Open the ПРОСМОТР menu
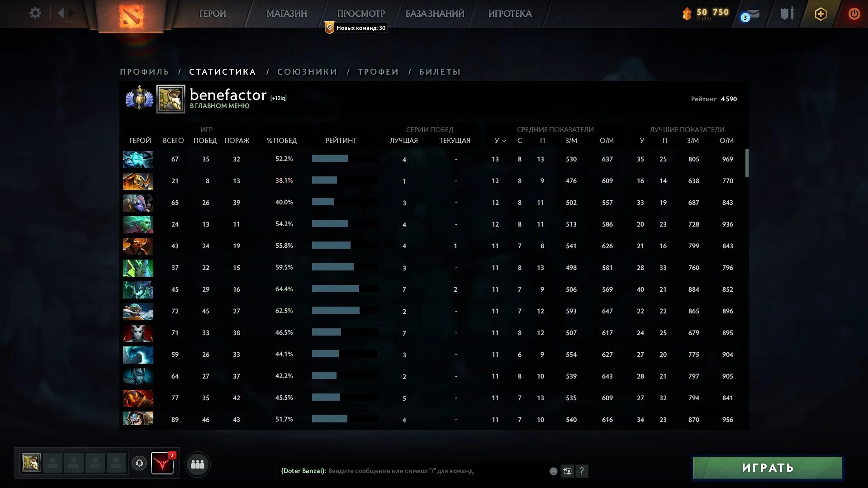868x488 pixels. pos(361,14)
